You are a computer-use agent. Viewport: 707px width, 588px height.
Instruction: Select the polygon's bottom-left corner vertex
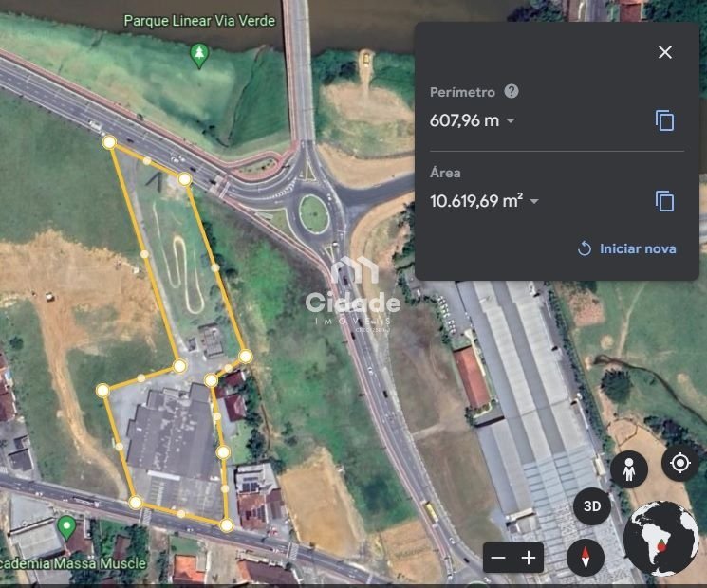[x=136, y=502]
